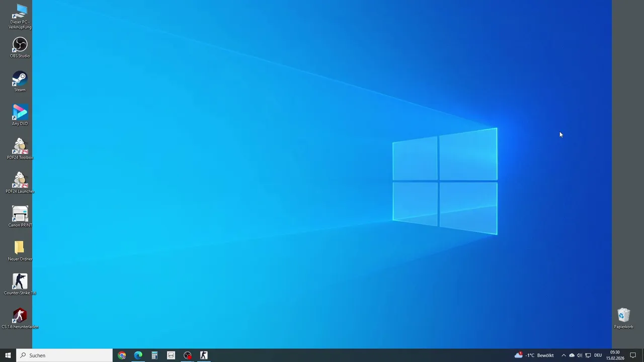Image resolution: width=644 pixels, height=362 pixels.
Task: Switch to OBS Studio in the taskbar
Action: pyautogui.click(x=188, y=355)
